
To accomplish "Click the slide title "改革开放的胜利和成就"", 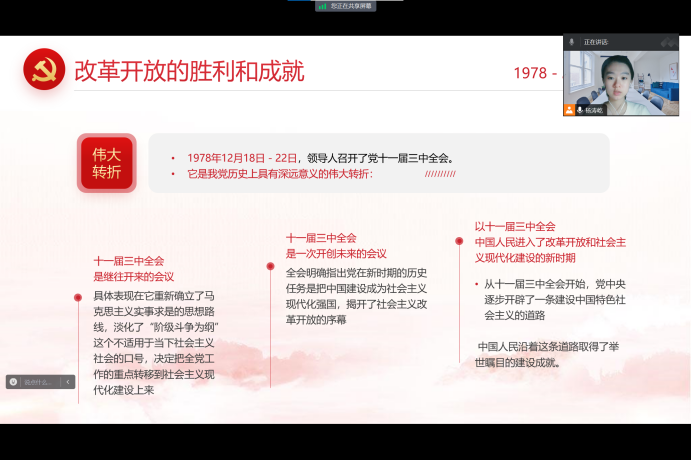I will tap(189, 72).
